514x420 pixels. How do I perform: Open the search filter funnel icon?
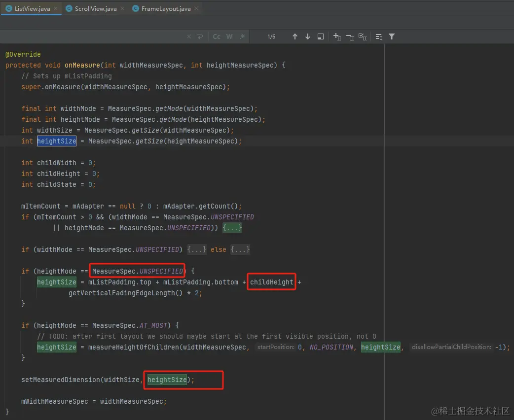pos(391,36)
